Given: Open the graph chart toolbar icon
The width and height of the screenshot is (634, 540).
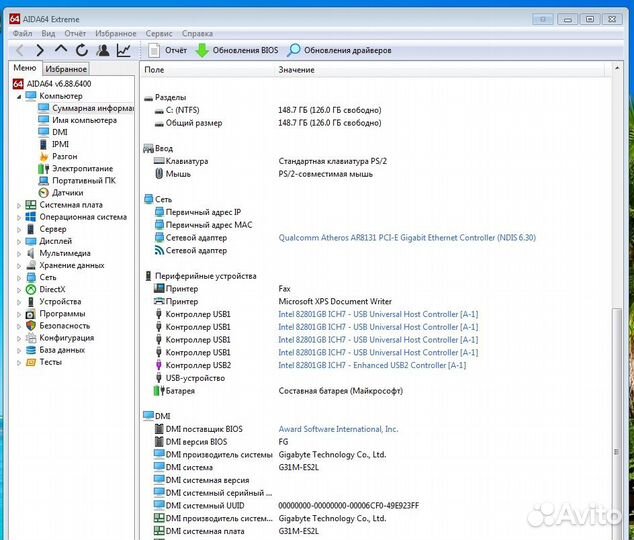Looking at the screenshot, I should click(124, 50).
